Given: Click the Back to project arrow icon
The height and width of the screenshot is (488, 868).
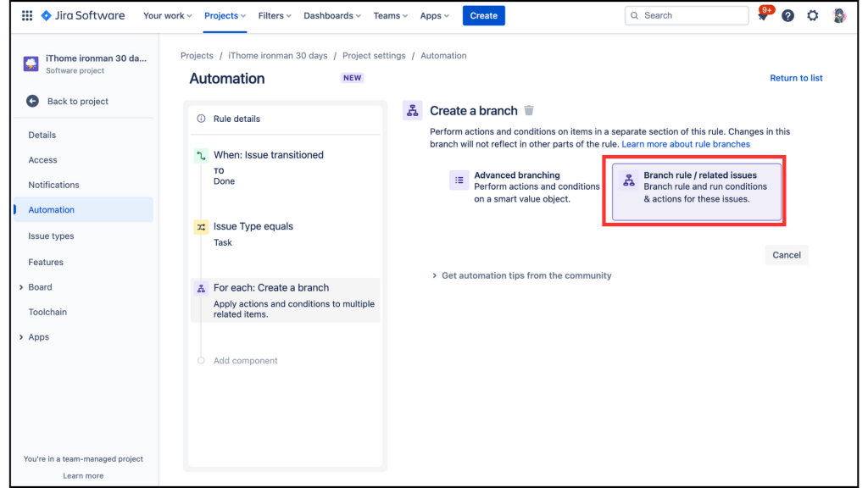Looking at the screenshot, I should (x=33, y=102).
